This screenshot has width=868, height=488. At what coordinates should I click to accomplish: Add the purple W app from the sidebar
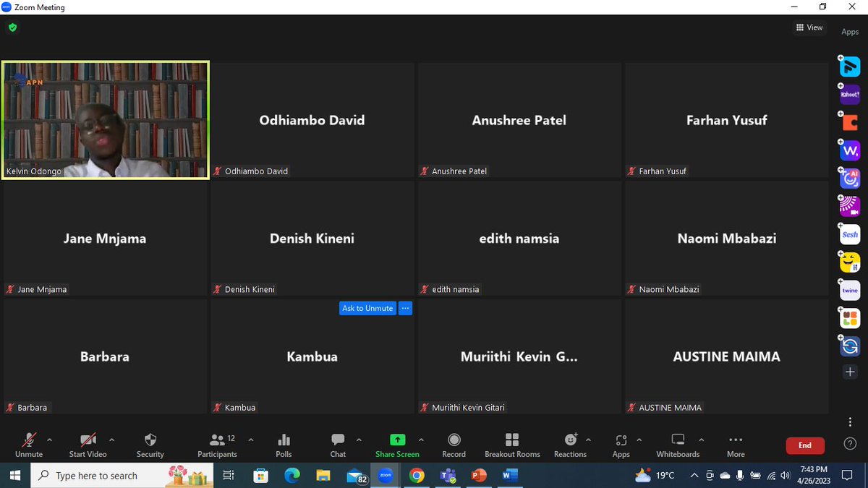coord(850,150)
